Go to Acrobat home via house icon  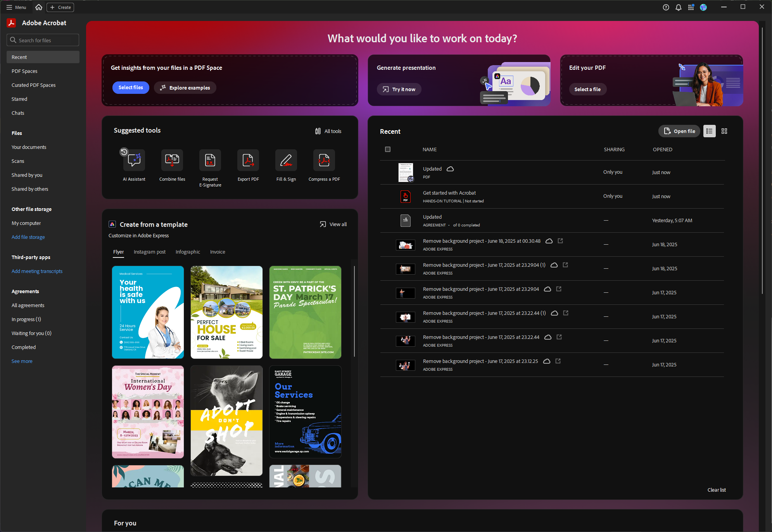tap(39, 7)
